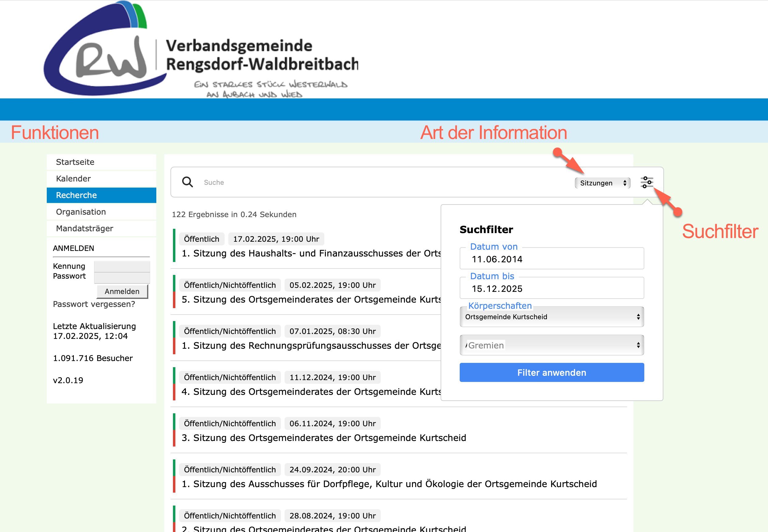Viewport: 768px width, 532px height.
Task: Open Ausschuss für Dorfpflege, Kultur result
Action: pos(389,484)
